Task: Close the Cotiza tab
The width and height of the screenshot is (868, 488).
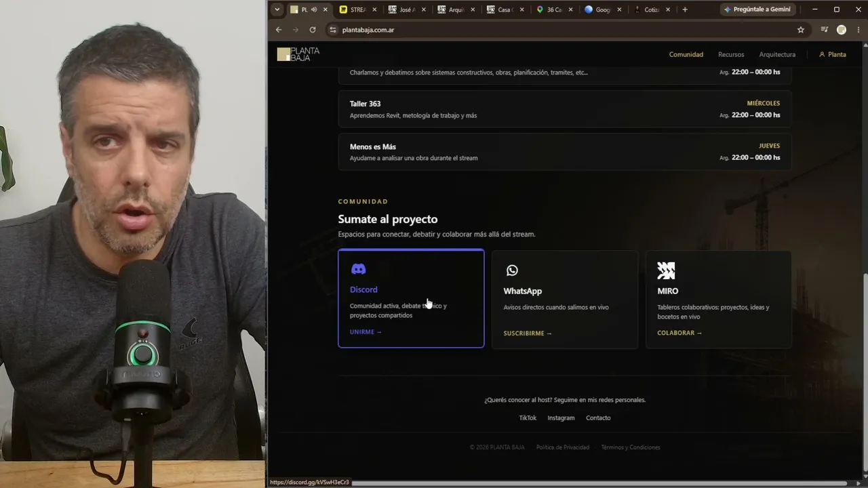Action: [668, 9]
